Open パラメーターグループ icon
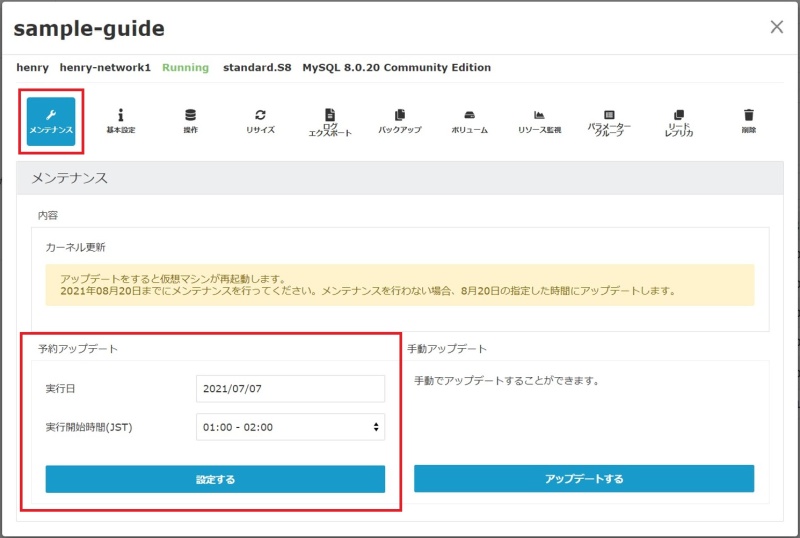This screenshot has width=800, height=538. (x=609, y=122)
